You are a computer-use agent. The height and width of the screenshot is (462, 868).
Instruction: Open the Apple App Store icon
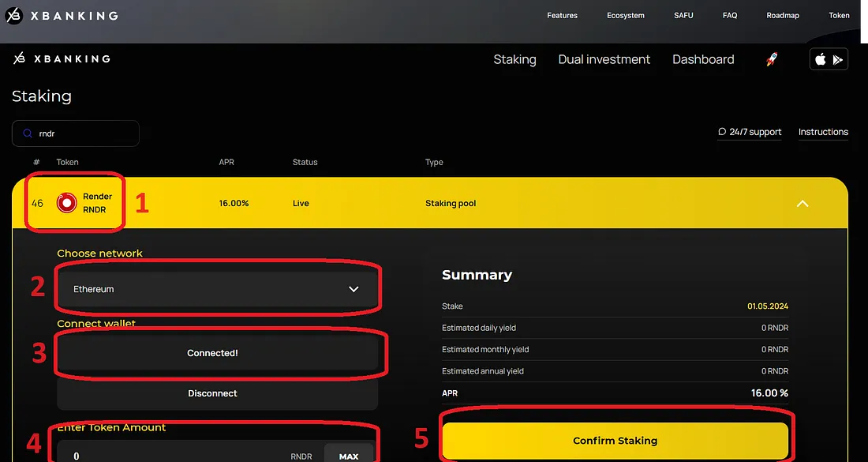coord(821,59)
